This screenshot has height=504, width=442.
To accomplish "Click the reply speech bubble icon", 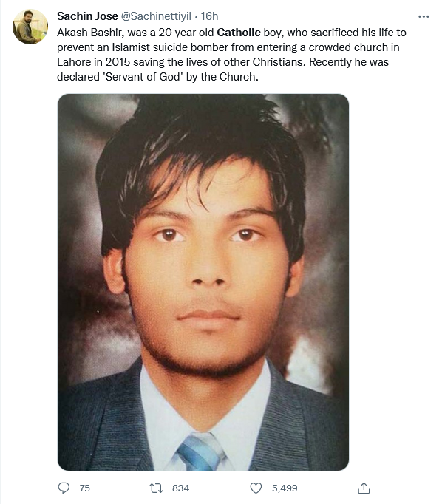I will click(x=64, y=488).
